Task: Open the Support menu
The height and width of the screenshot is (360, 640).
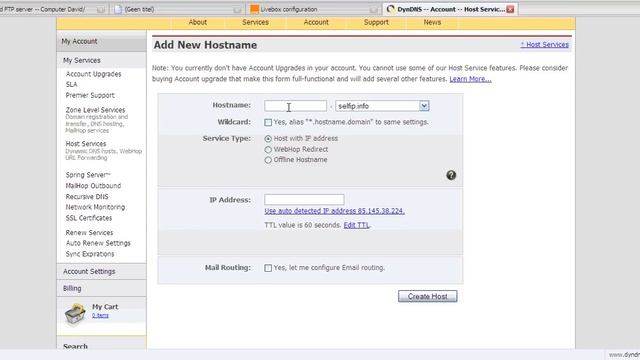Action: tap(376, 22)
